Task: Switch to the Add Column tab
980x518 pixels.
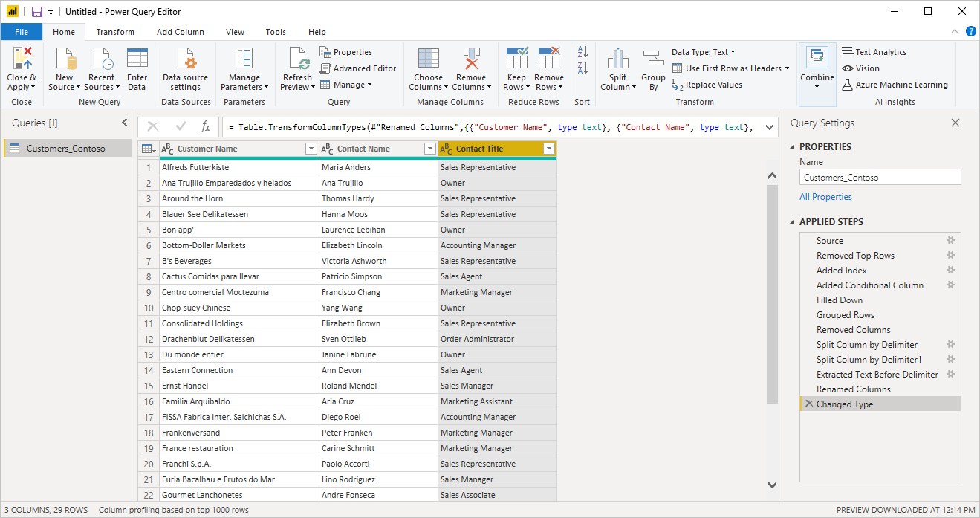Action: point(181,32)
